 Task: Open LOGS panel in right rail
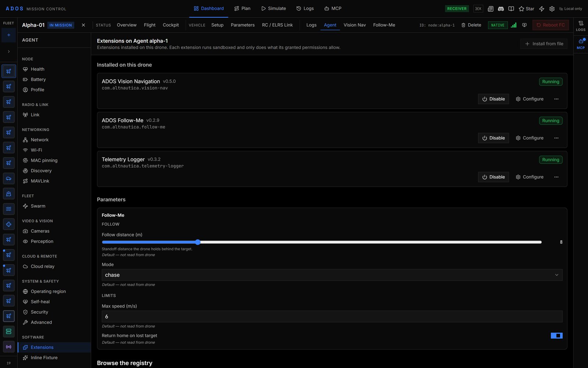point(581,26)
